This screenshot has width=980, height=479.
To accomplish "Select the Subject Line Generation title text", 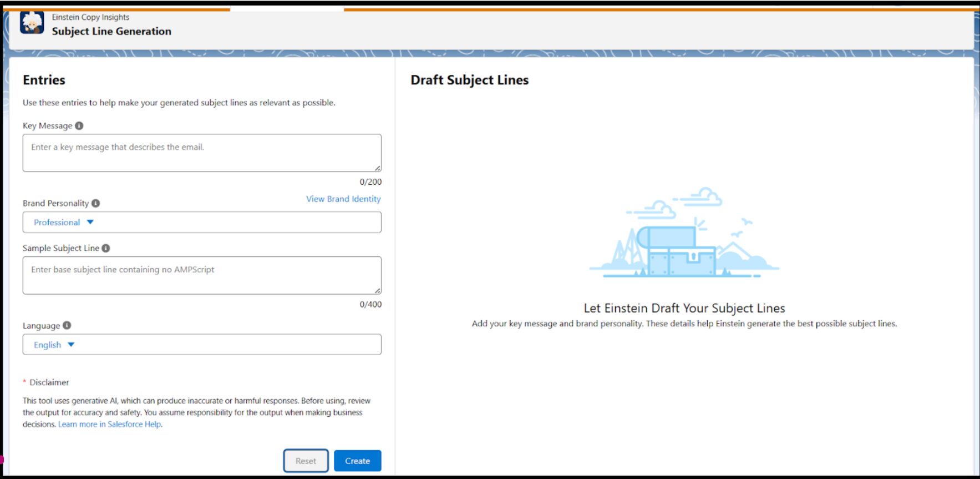I will tap(111, 32).
